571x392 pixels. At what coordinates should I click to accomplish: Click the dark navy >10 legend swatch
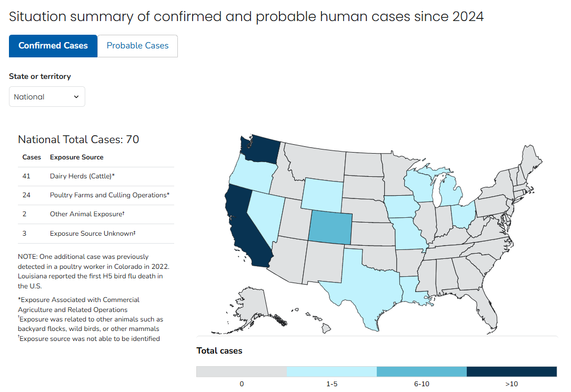point(512,371)
